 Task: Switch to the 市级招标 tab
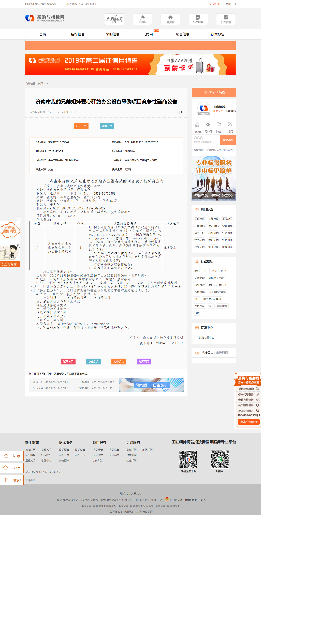[222, 353]
